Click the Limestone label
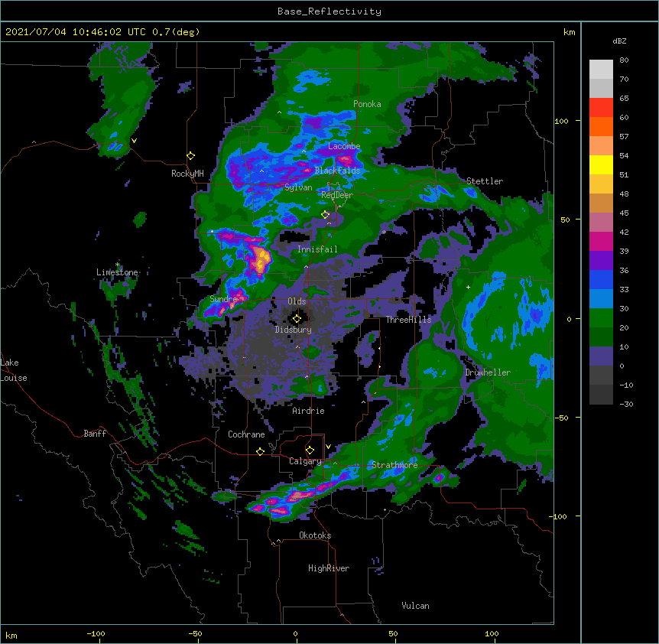 pyautogui.click(x=117, y=272)
